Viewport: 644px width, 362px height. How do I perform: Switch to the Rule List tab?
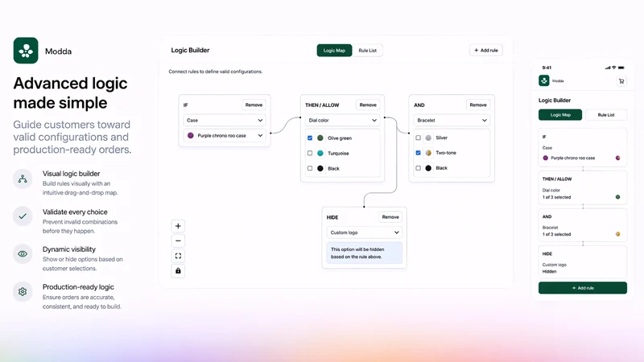click(367, 51)
